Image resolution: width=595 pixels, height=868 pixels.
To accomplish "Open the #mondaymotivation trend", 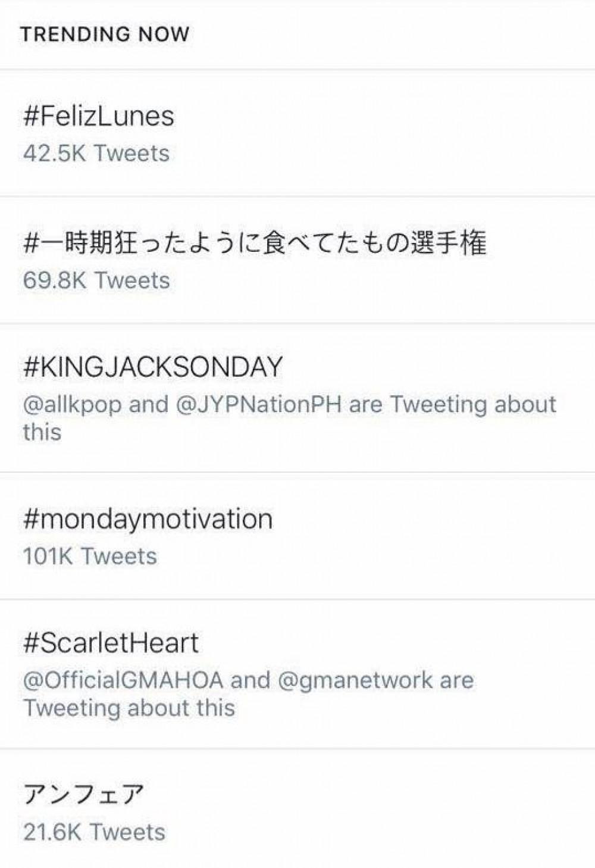I will point(148,519).
